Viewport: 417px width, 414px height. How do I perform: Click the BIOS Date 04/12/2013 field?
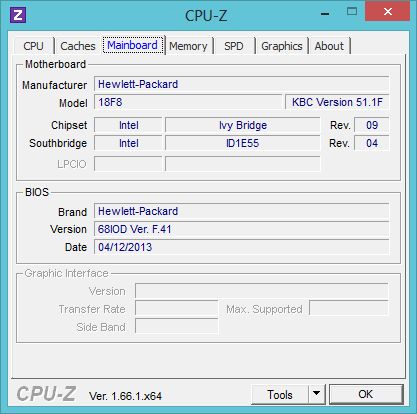pos(241,247)
